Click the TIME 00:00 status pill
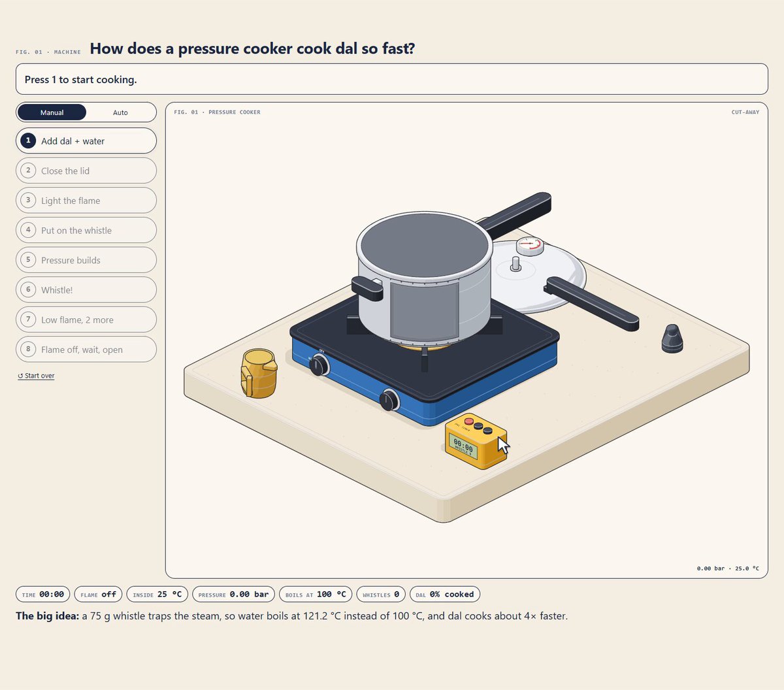 tap(43, 595)
